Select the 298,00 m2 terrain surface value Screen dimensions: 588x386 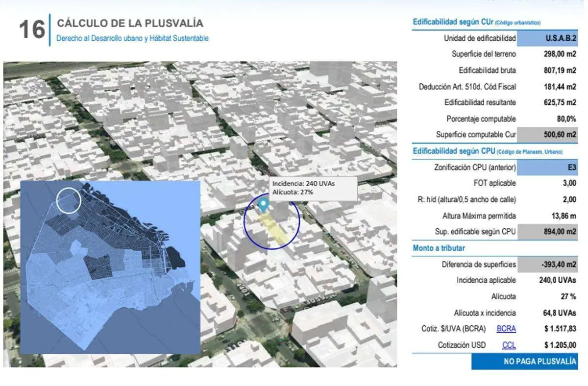560,54
